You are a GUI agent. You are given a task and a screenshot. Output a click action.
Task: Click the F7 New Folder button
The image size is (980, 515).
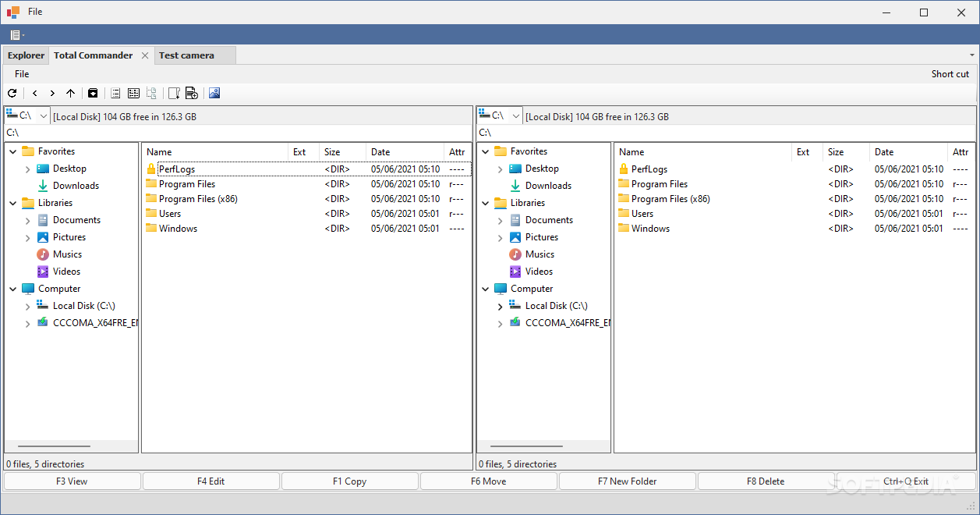(x=627, y=481)
